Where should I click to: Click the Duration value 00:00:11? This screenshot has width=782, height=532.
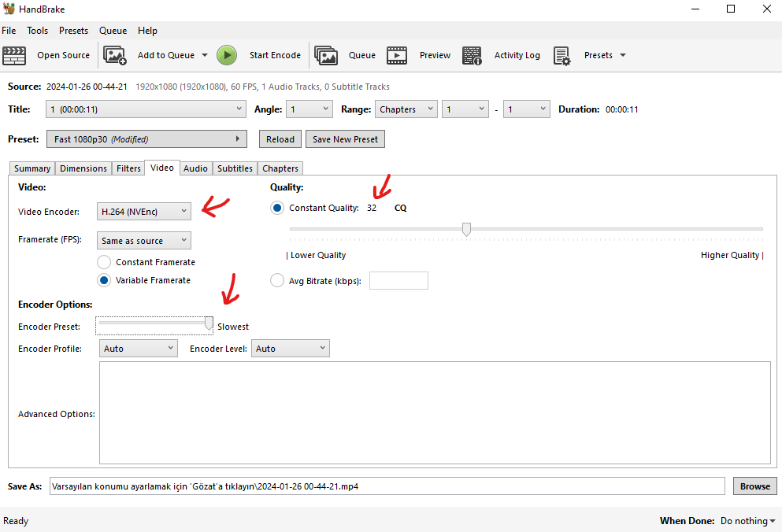point(622,109)
